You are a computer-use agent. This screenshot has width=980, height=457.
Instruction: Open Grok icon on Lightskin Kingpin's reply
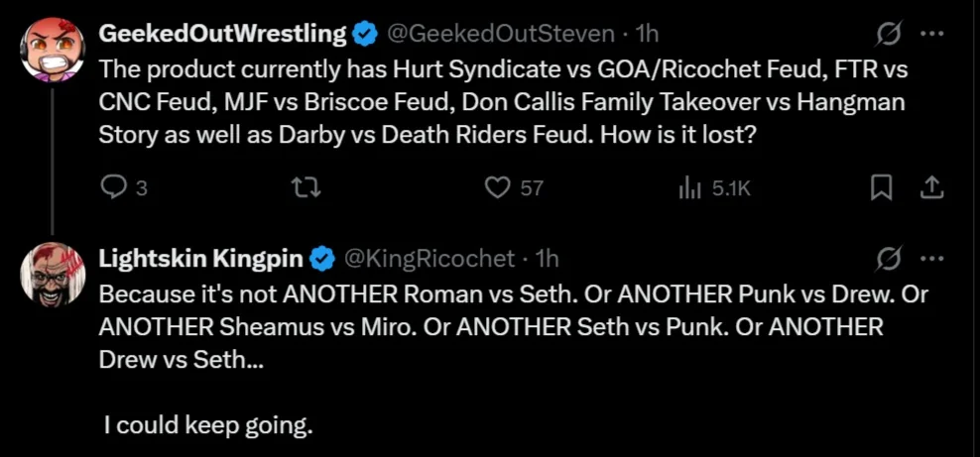click(889, 259)
